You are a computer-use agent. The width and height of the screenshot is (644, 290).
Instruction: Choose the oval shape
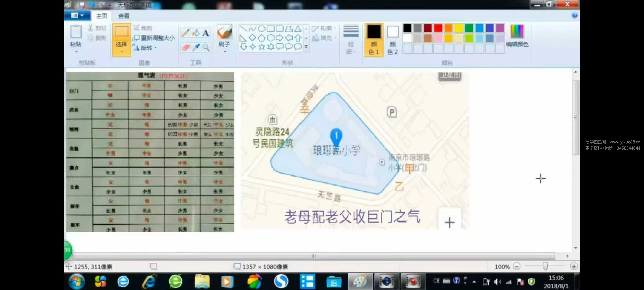(262, 29)
